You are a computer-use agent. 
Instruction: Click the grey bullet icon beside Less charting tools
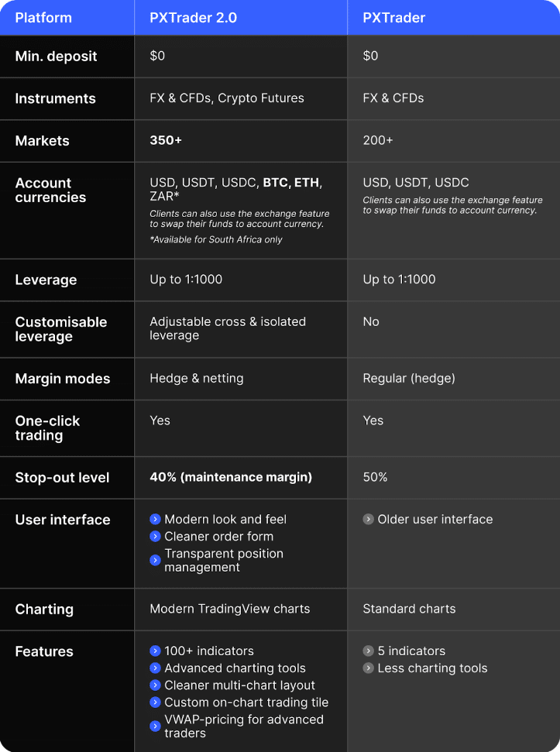369,668
